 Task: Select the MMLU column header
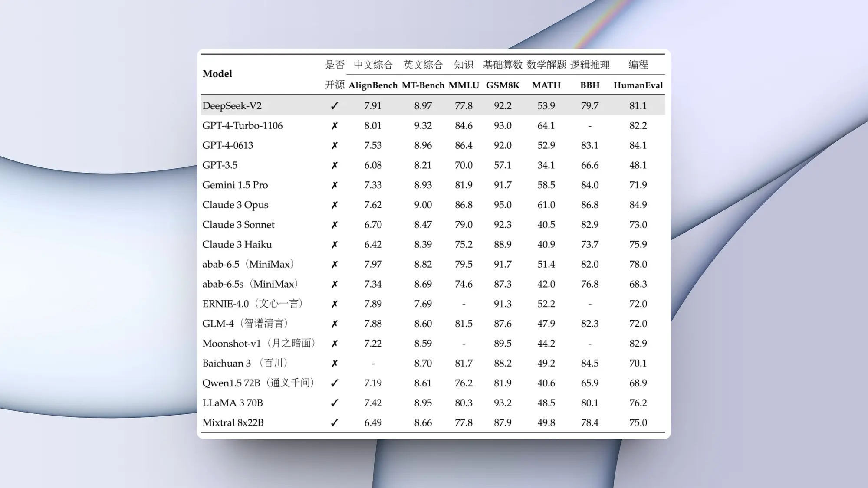click(x=464, y=85)
